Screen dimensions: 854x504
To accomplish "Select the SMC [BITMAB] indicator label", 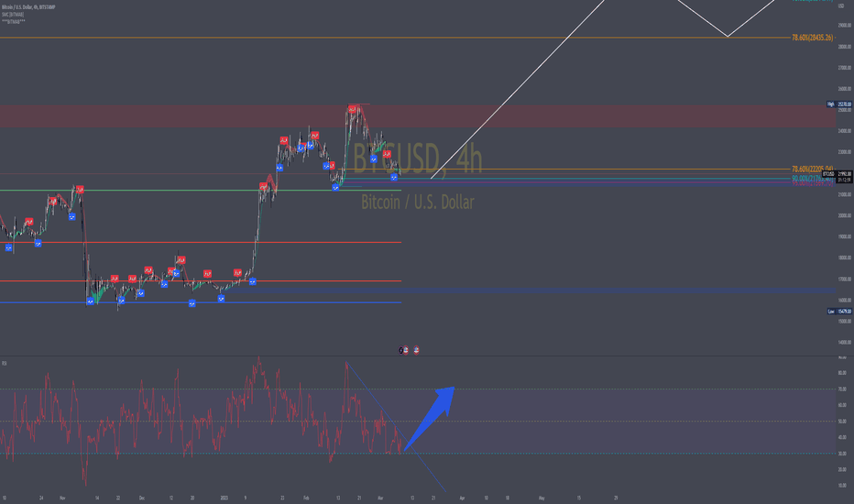I will [13, 15].
